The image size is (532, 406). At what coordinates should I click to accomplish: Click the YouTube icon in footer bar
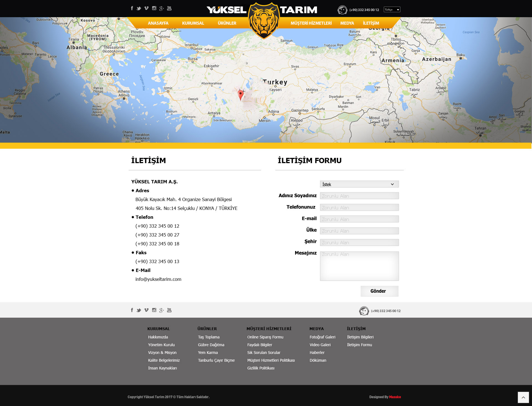point(169,310)
